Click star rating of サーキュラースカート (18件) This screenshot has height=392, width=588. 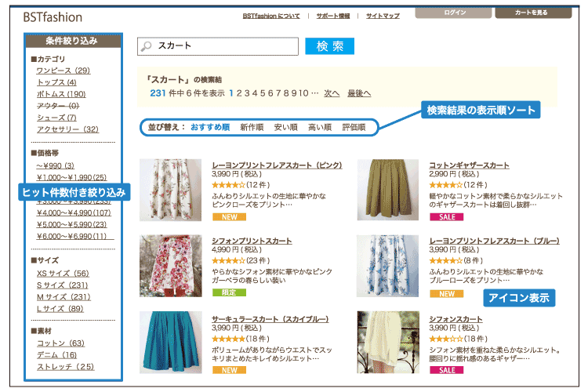[228, 339]
